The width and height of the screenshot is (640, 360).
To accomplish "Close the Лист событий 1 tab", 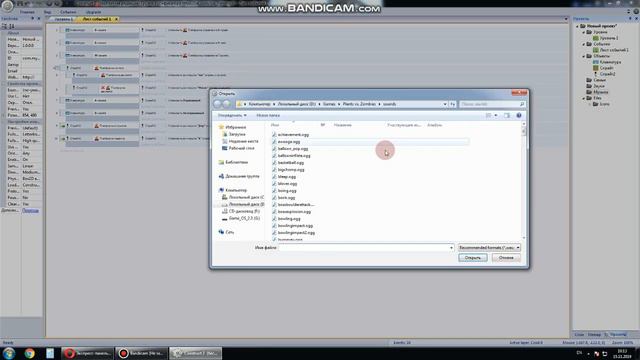I will [116, 19].
